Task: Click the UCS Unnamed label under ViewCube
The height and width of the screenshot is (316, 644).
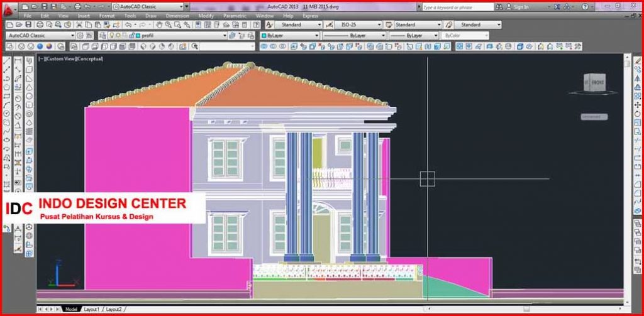Action: 594,117
